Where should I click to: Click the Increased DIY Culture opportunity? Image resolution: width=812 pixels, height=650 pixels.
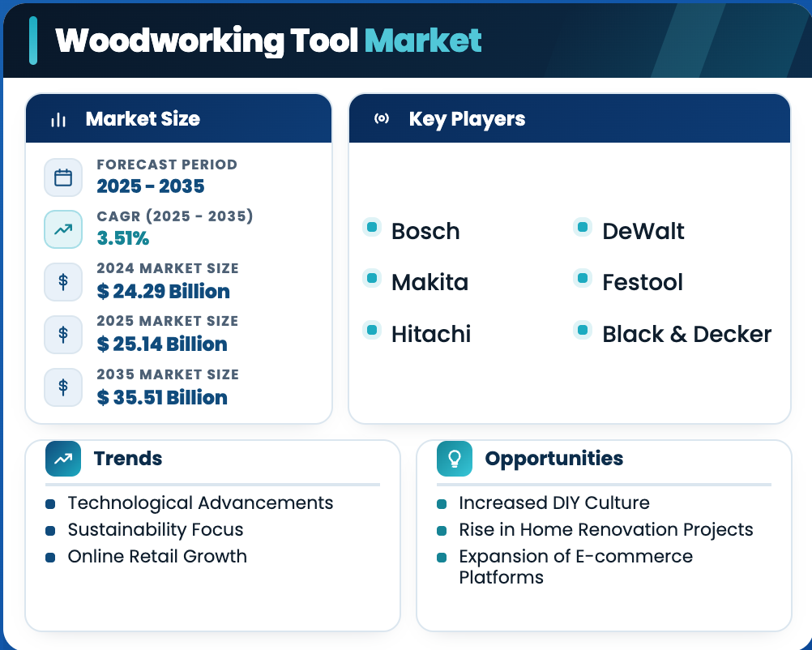pyautogui.click(x=554, y=503)
